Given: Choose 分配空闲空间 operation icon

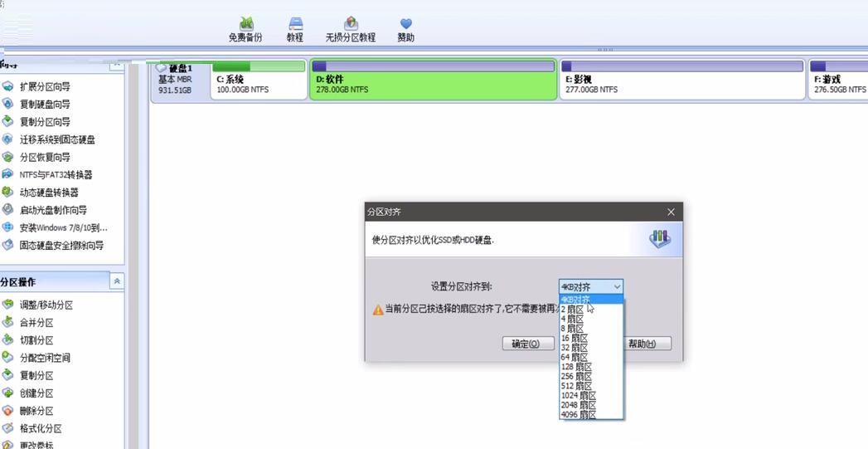Looking at the screenshot, I should point(7,358).
